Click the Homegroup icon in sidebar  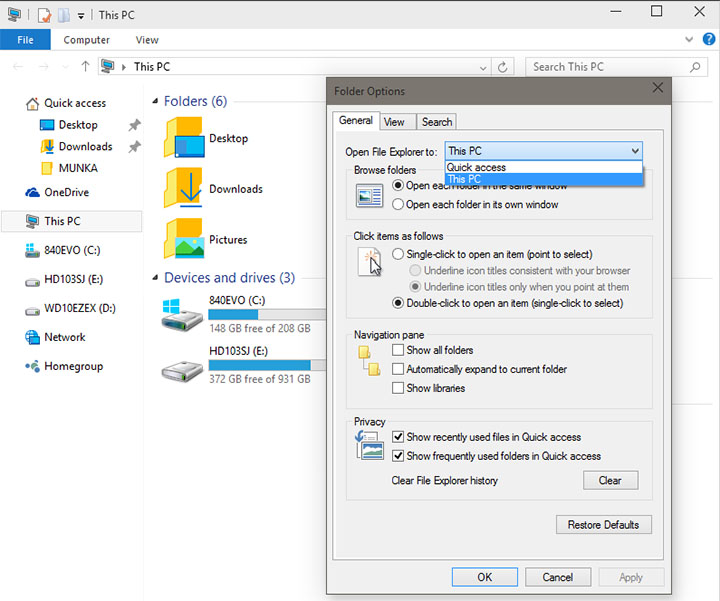coord(31,366)
